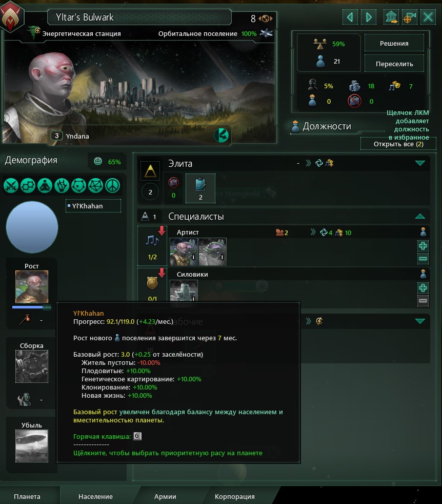Viewport: 442px width, 504px height.
Task: Switch to the Население tab
Action: click(x=95, y=496)
